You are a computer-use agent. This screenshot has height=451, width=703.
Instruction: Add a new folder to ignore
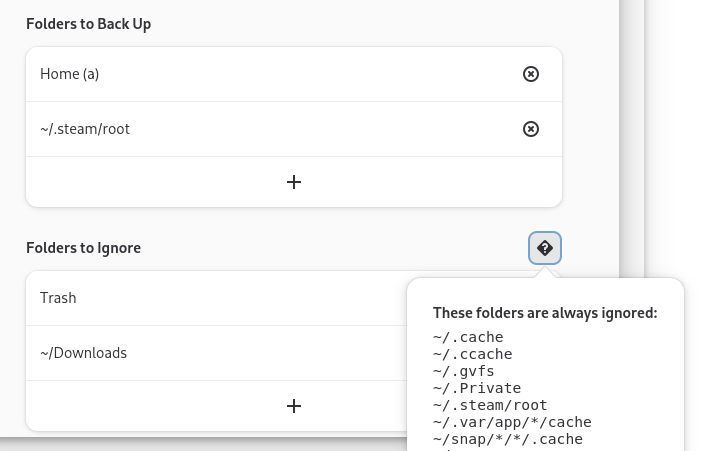pos(294,406)
